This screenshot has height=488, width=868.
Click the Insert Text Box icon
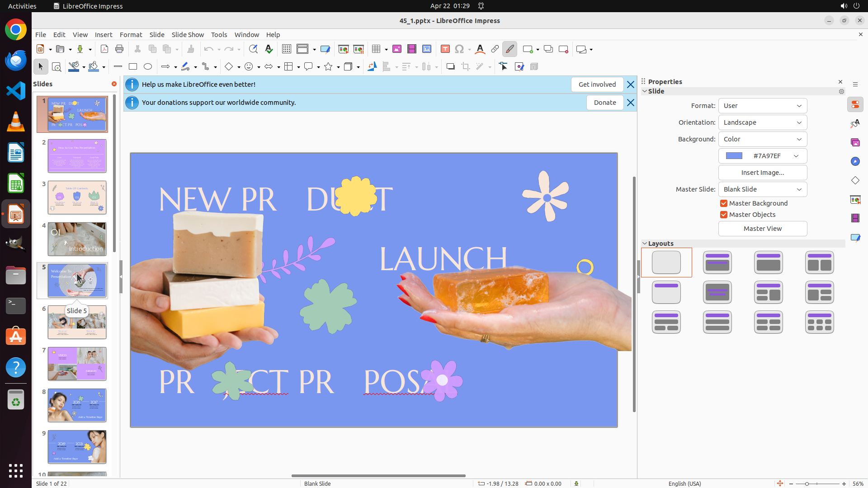pos(445,49)
